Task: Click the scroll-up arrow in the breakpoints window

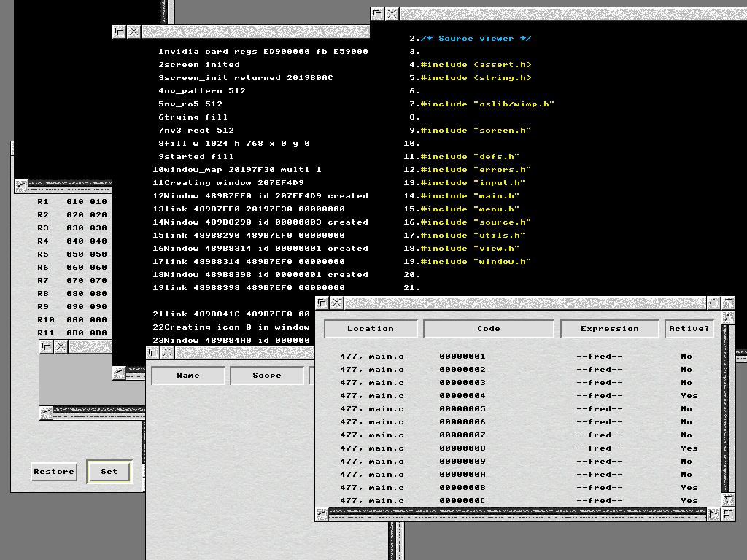Action: [x=728, y=317]
